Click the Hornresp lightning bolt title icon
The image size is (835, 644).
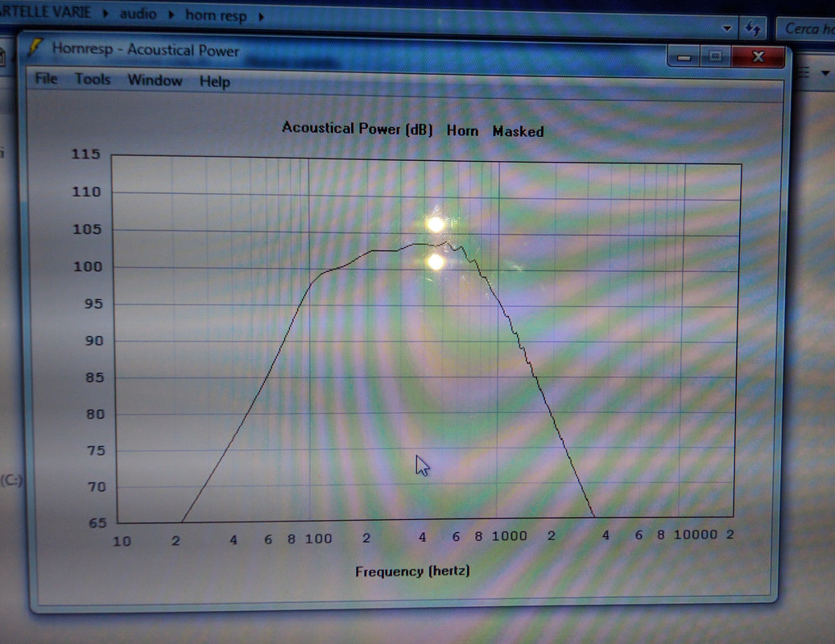tap(35, 48)
